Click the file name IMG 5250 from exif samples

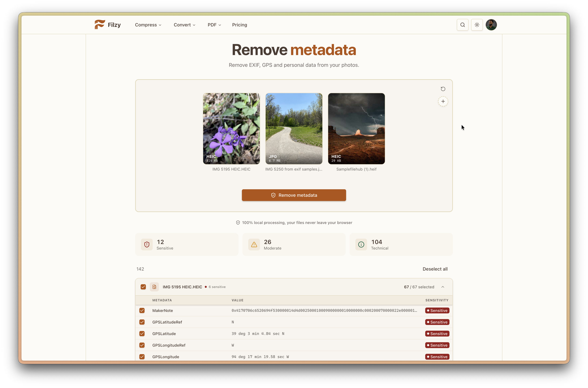(294, 169)
